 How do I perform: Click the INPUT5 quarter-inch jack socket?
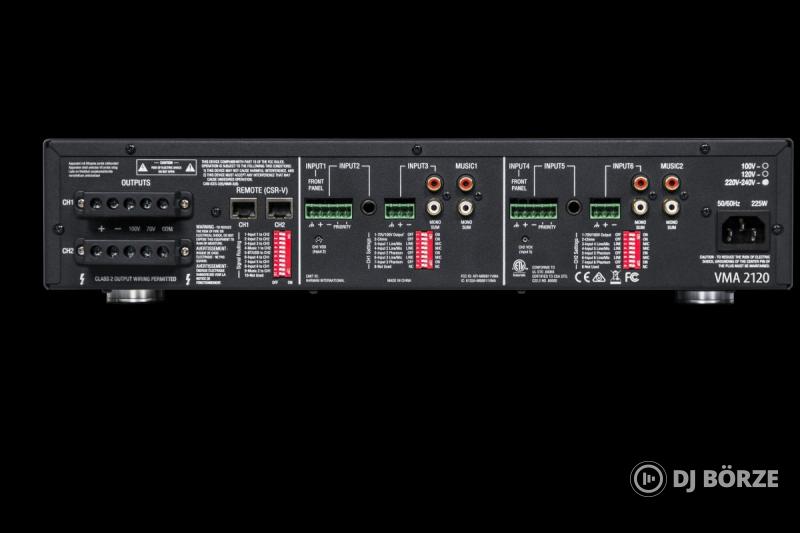(x=573, y=207)
